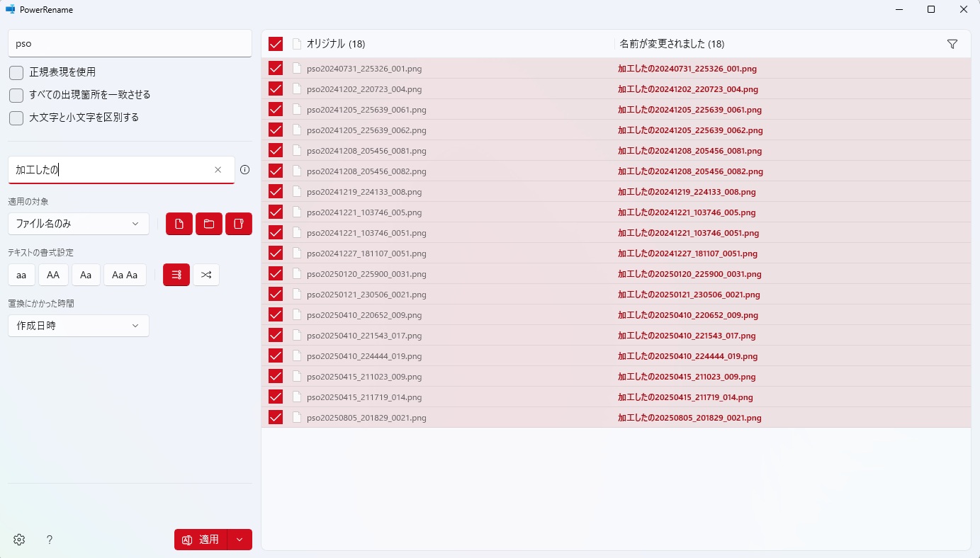Image resolution: width=980 pixels, height=558 pixels.
Task: Toggle the include folders icon button
Action: [209, 224]
